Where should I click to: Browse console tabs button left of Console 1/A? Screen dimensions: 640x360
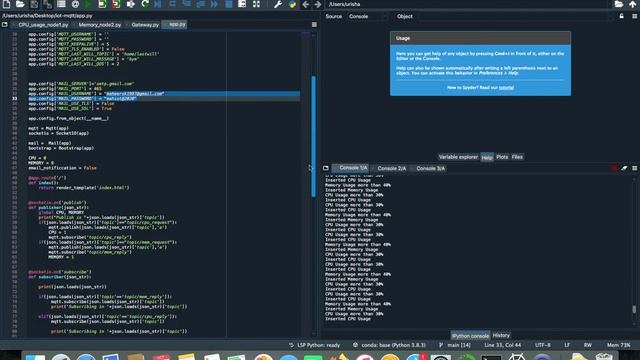326,168
